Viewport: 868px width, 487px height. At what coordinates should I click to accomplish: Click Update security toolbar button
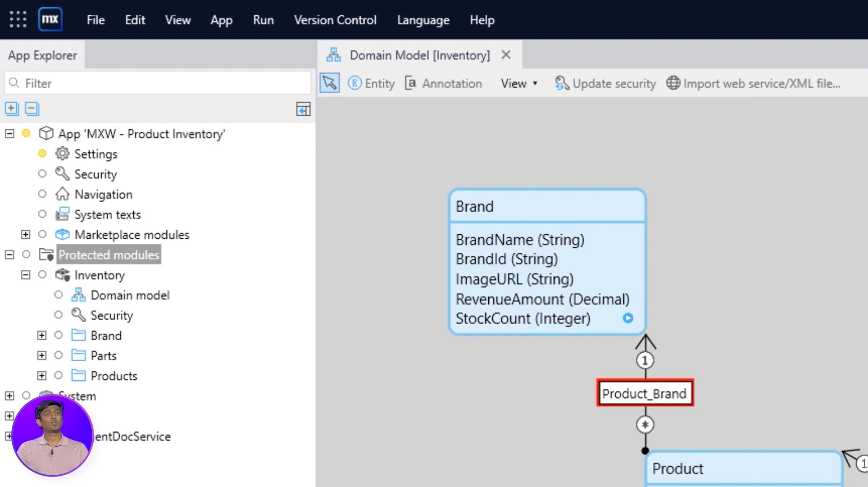605,83
